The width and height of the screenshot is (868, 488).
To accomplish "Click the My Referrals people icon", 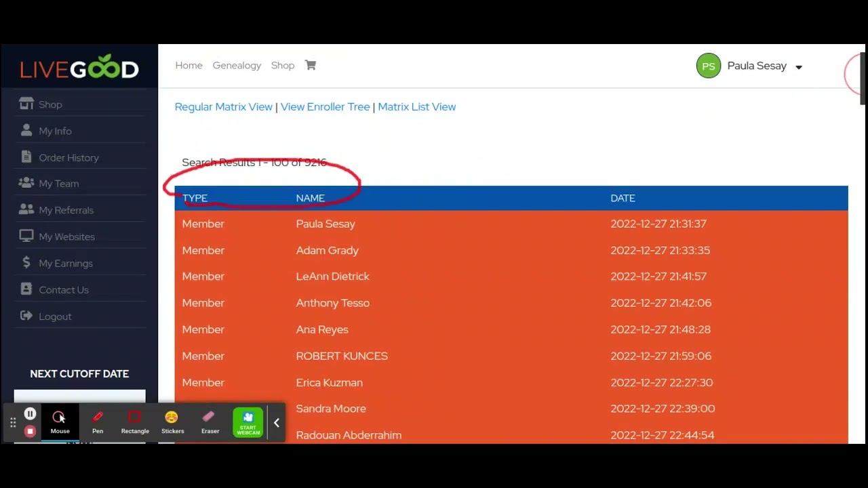I will tap(26, 209).
